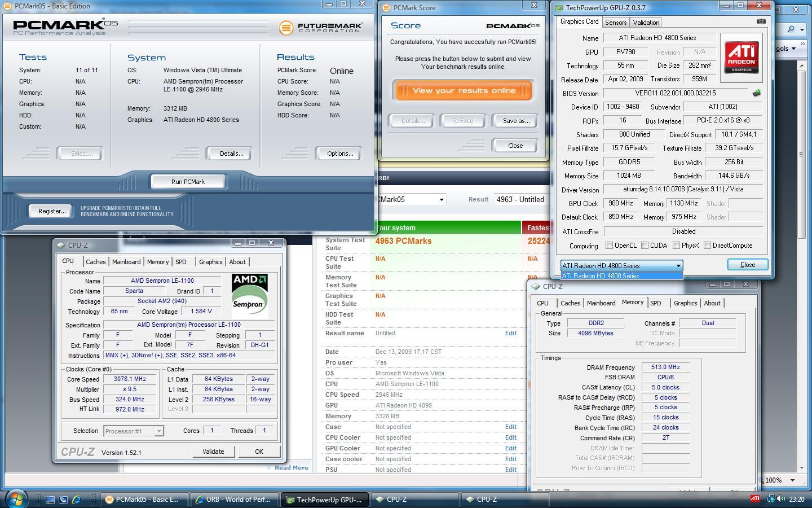Click Edit link for Result name row

coord(510,333)
